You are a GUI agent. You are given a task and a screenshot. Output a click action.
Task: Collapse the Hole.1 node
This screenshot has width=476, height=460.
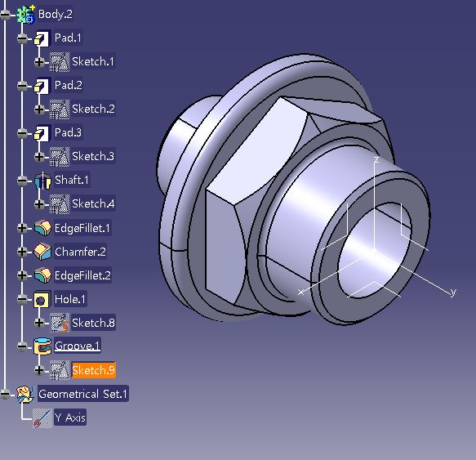(x=23, y=299)
